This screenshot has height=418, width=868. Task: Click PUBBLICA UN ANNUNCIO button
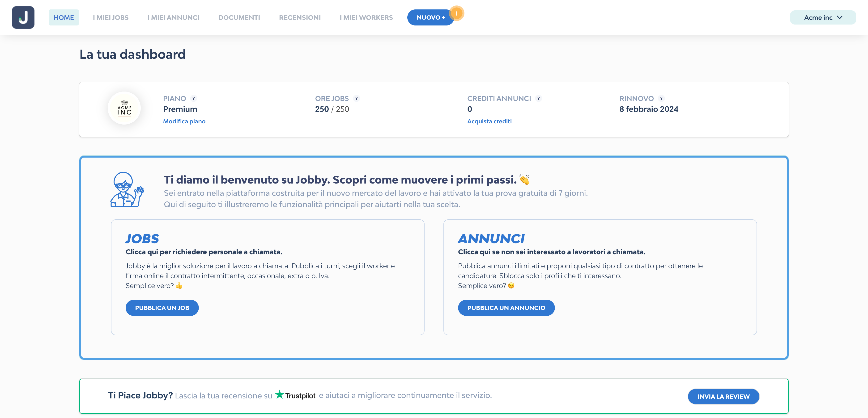pos(506,308)
